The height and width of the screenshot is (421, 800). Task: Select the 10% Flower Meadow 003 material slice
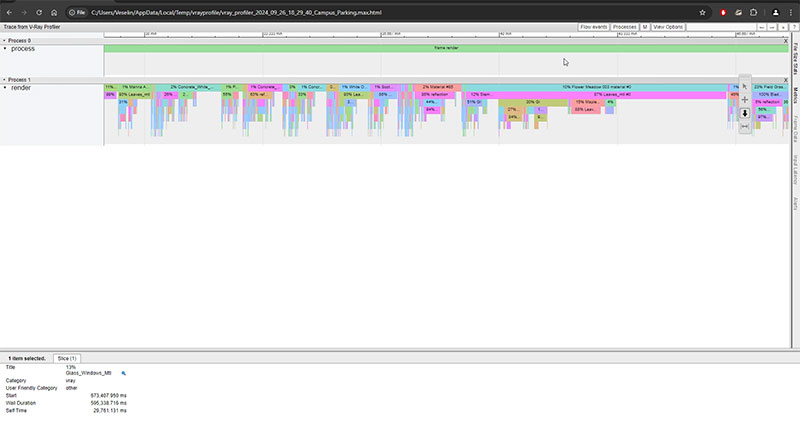(x=595, y=87)
